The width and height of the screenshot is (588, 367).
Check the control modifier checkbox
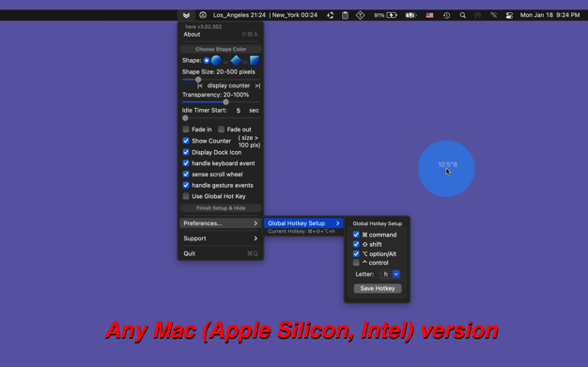356,263
